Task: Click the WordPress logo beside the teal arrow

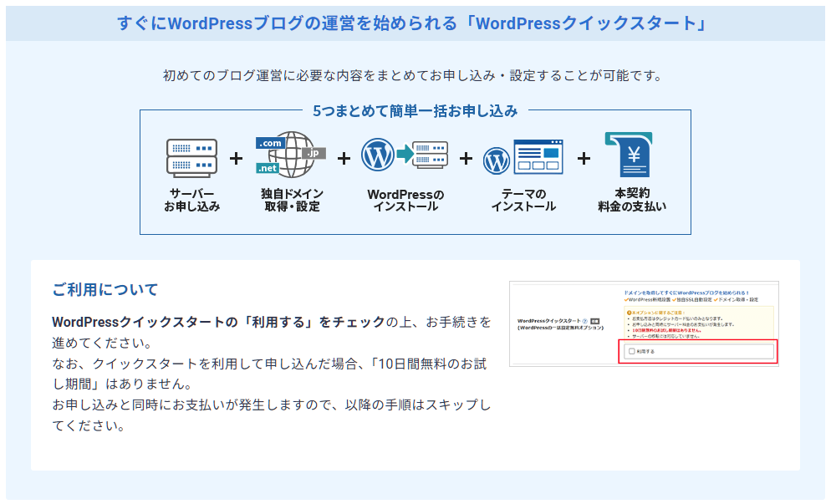Action: [377, 155]
